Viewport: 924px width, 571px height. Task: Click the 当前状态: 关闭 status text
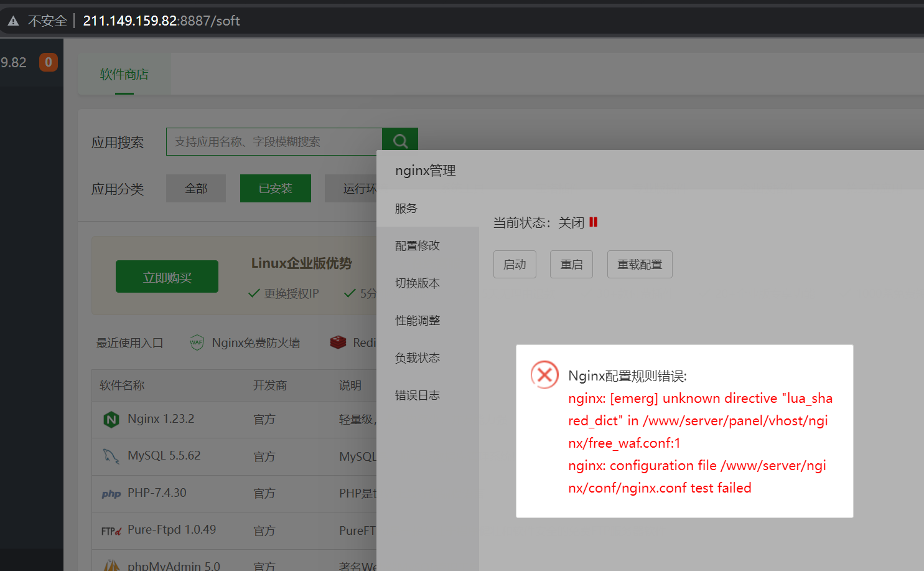tap(539, 223)
